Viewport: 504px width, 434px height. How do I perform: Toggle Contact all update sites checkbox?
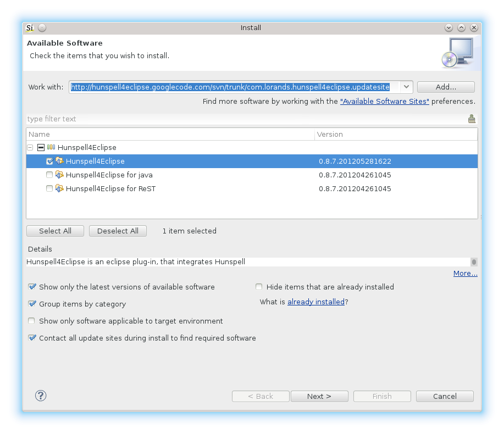[x=32, y=338]
